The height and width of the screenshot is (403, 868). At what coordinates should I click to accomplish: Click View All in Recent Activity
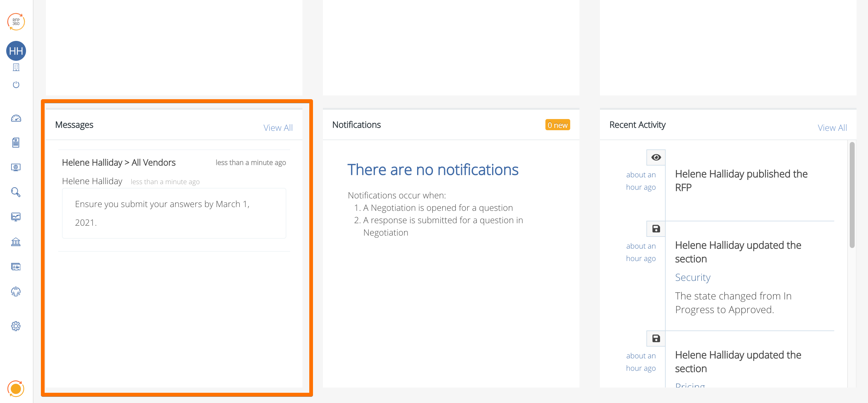[x=832, y=128]
